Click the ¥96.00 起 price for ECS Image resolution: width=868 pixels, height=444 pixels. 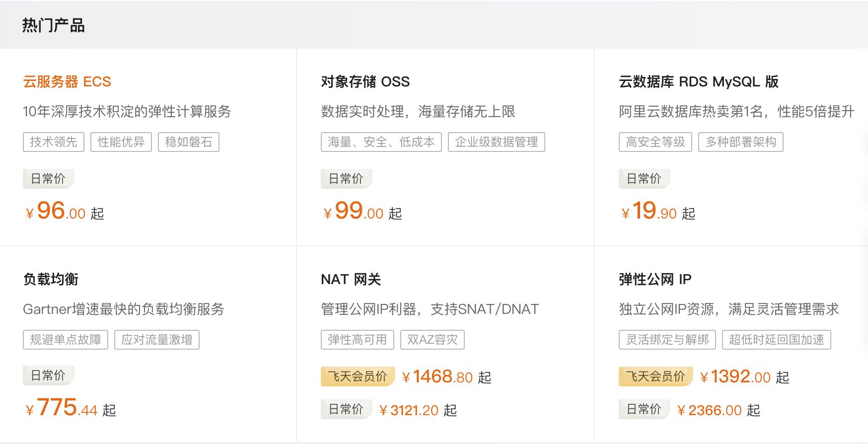pyautogui.click(x=65, y=212)
